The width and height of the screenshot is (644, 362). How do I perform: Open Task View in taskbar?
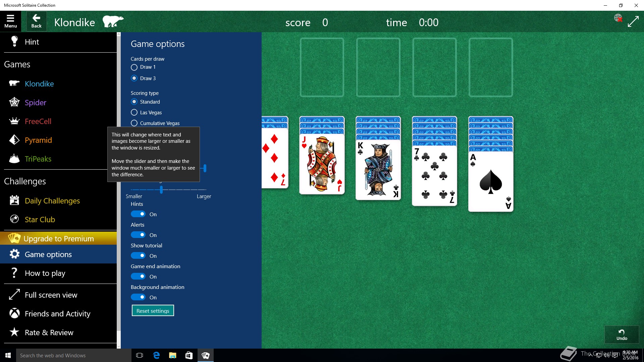(x=140, y=355)
